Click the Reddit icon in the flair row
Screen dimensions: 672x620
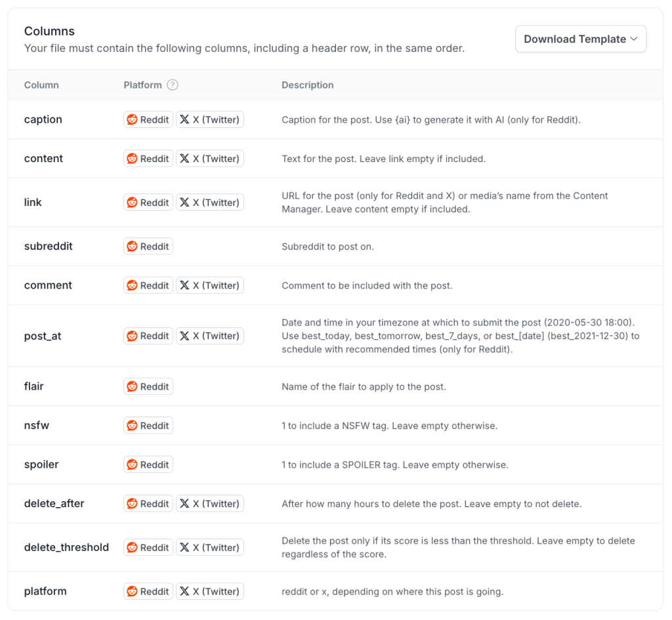(x=132, y=386)
